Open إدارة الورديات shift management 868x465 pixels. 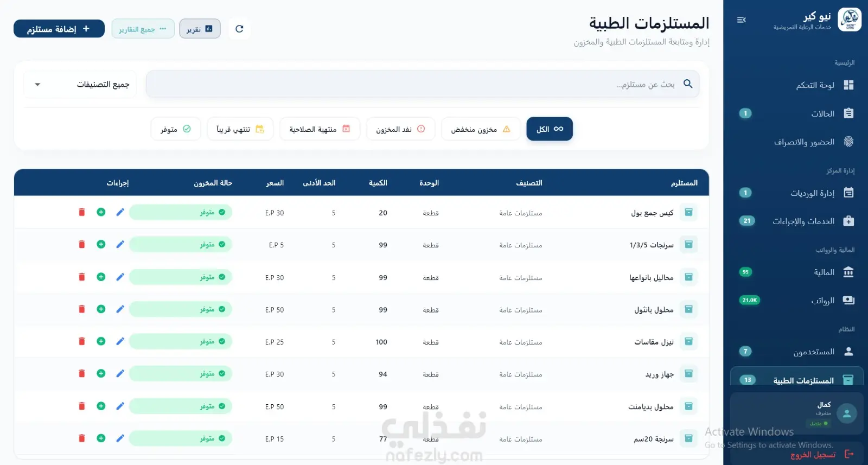[x=796, y=193]
